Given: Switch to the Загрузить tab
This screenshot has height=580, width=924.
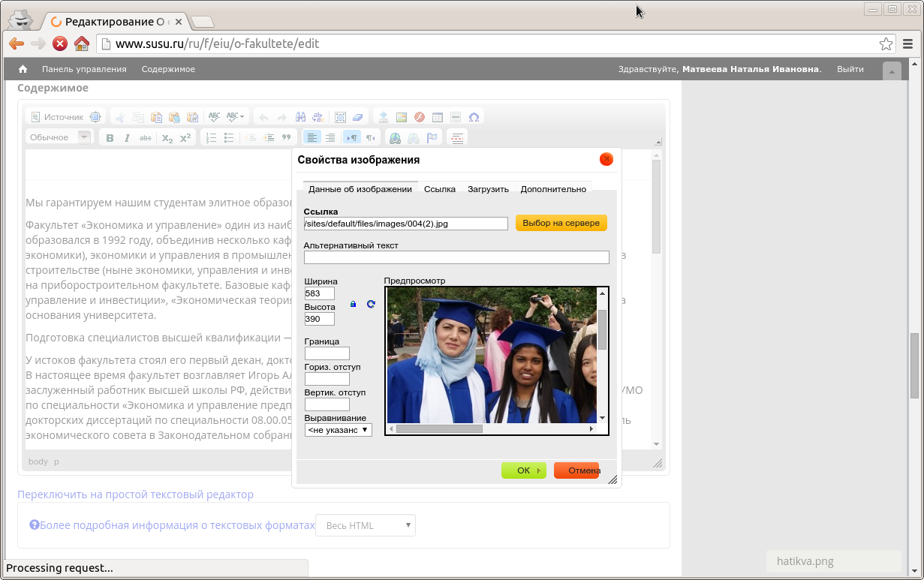Looking at the screenshot, I should click(x=488, y=189).
